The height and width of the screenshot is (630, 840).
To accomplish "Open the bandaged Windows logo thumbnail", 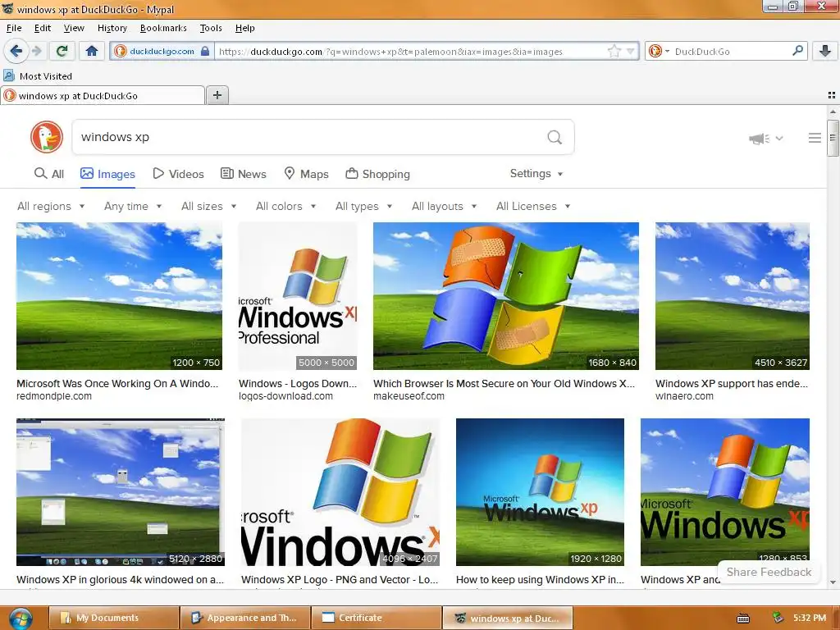I will pos(505,295).
